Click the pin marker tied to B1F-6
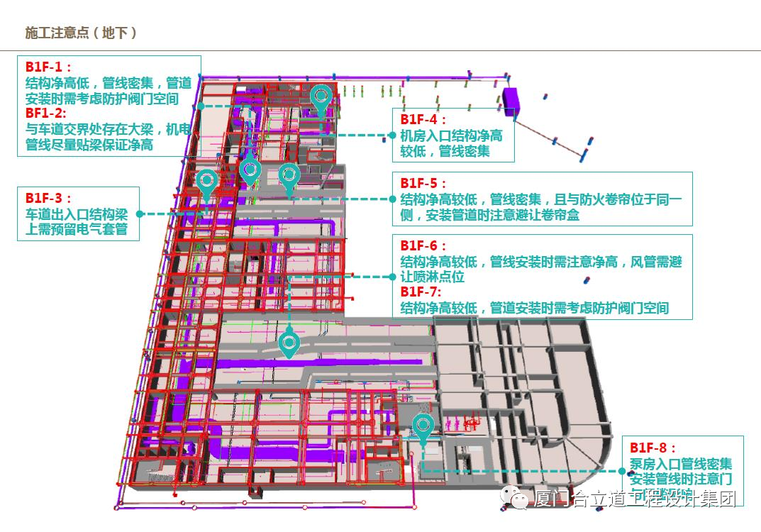Viewport: 761px width, 532px height. (289, 343)
